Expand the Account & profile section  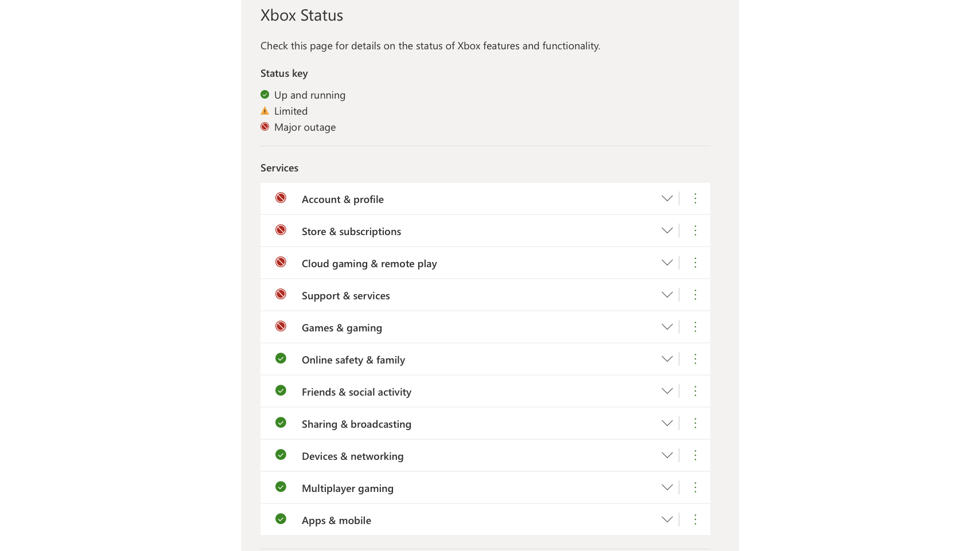click(x=667, y=198)
